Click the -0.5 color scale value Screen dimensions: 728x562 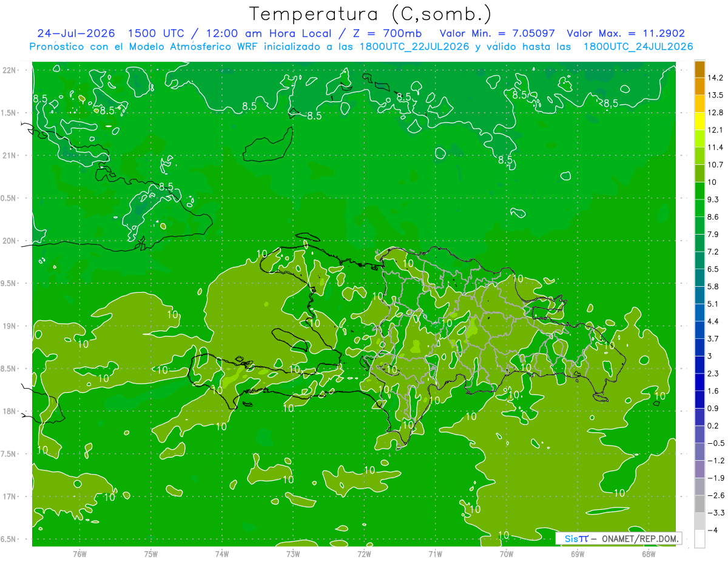[715, 443]
